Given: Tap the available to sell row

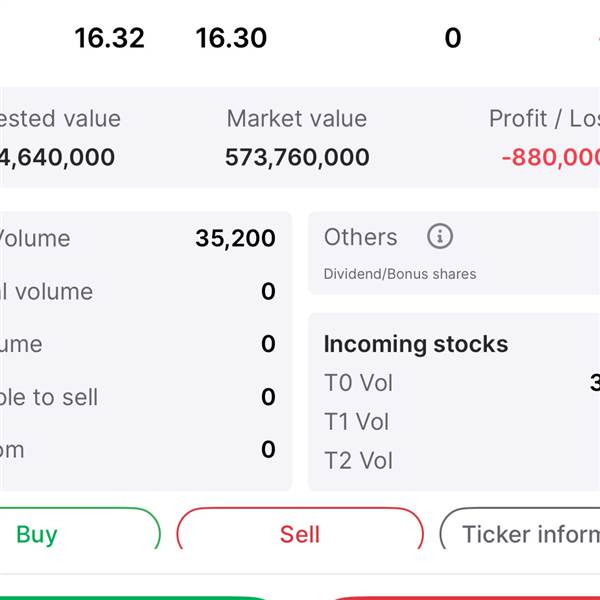Looking at the screenshot, I should coord(138,397).
